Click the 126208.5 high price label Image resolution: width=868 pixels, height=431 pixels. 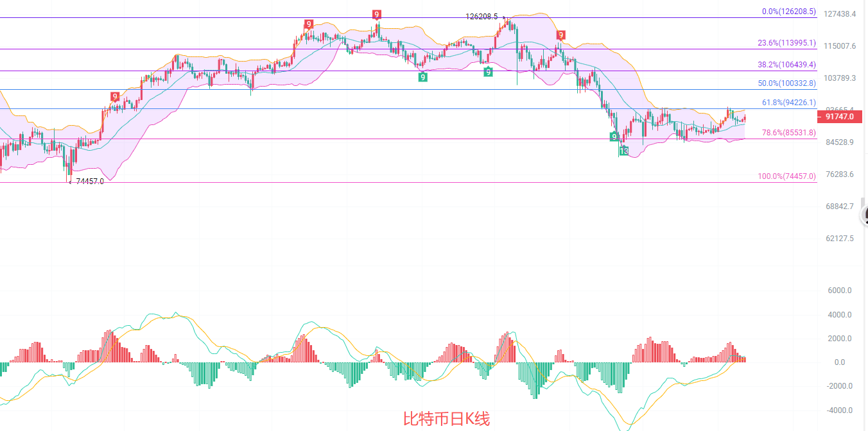pyautogui.click(x=481, y=17)
